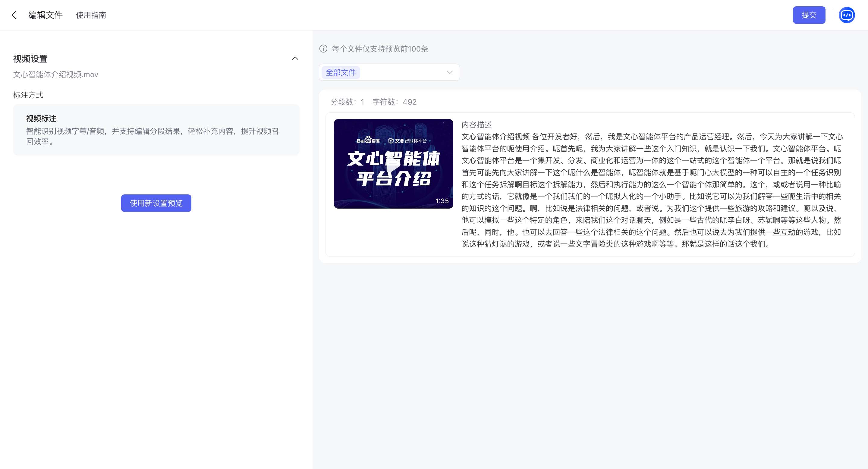The width and height of the screenshot is (868, 469).
Task: Open the 使用指南 guide
Action: point(91,15)
